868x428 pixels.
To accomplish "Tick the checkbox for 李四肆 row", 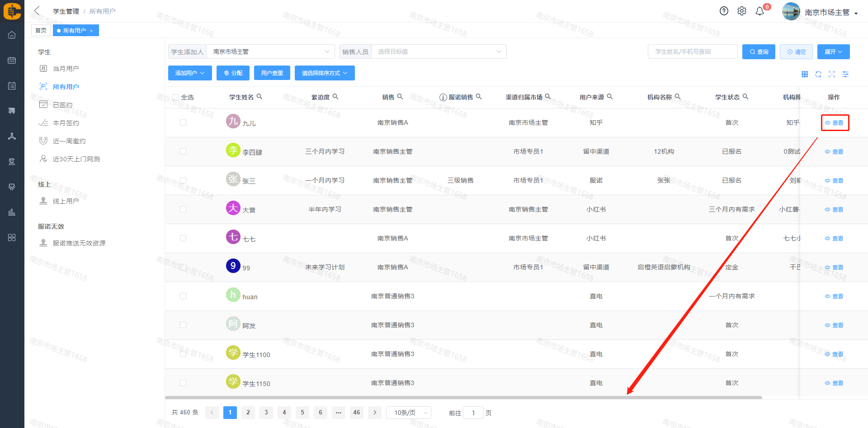I will tap(183, 151).
